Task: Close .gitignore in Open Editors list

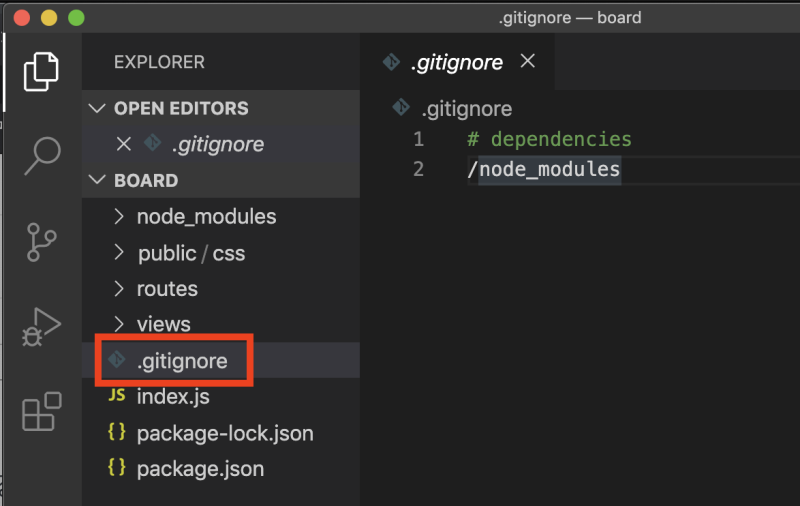Action: 124,144
